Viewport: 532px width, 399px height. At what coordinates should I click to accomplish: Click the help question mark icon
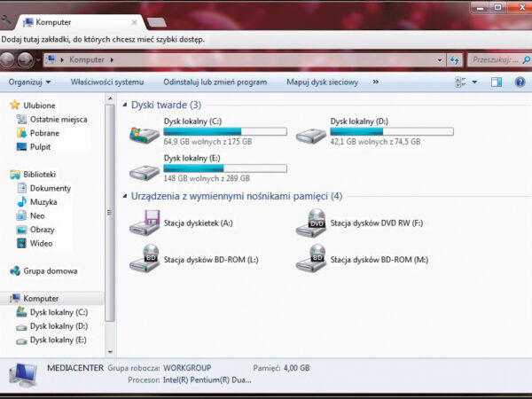520,82
